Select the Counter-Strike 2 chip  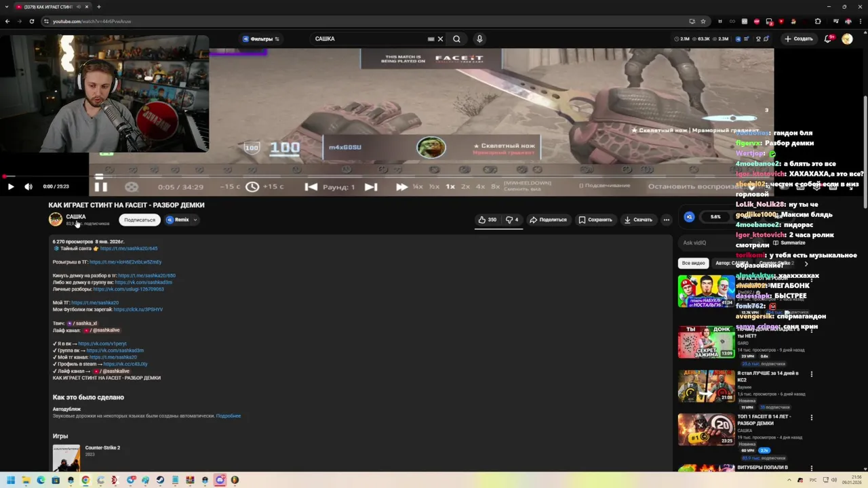[775, 263]
